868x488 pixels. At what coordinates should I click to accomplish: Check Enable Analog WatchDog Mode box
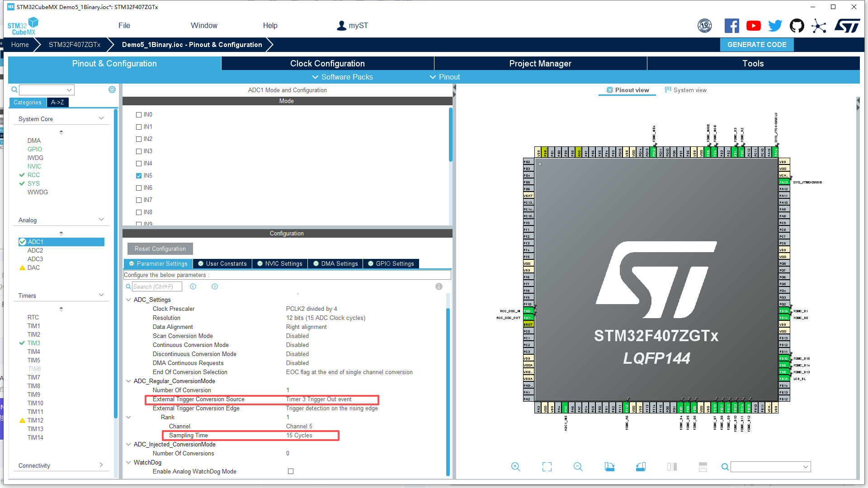(x=291, y=471)
